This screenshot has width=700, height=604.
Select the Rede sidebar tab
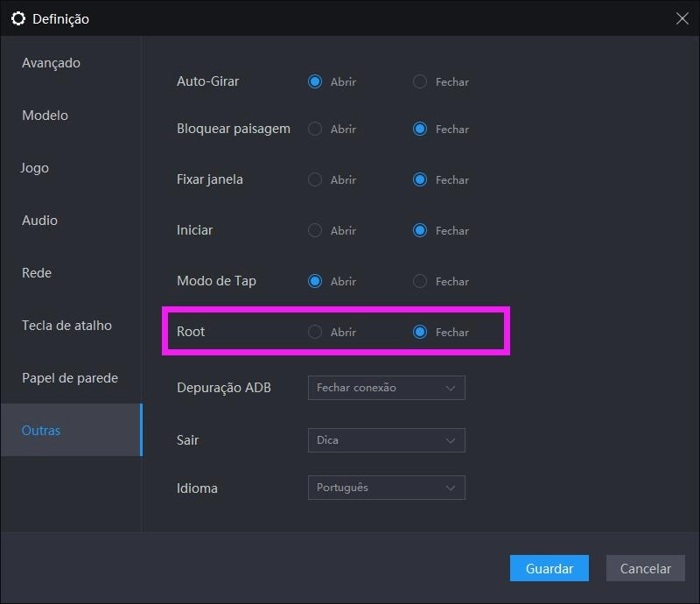[x=37, y=273]
